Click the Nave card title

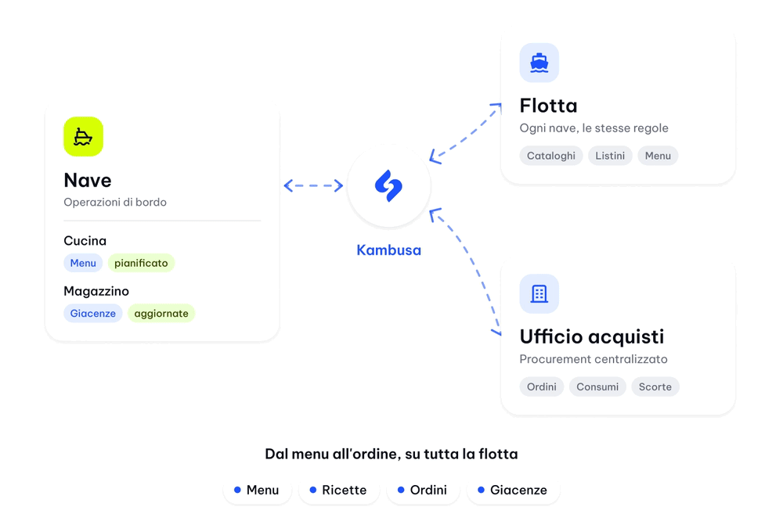pyautogui.click(x=88, y=180)
